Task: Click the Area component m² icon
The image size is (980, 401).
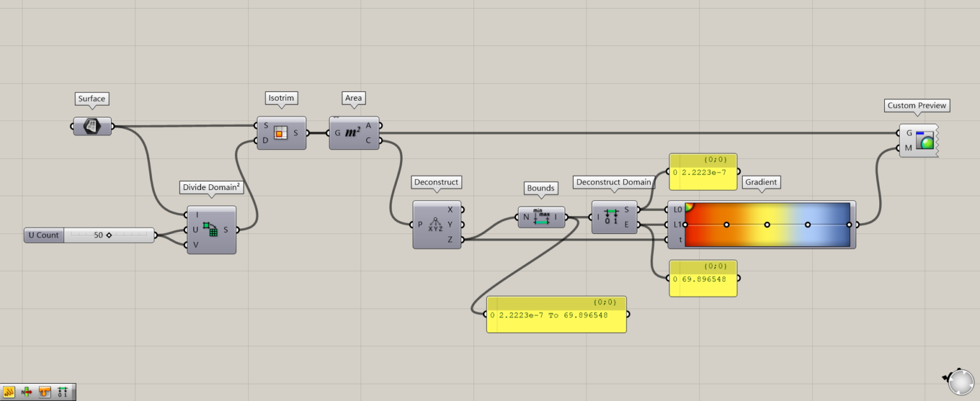Action: point(352,133)
